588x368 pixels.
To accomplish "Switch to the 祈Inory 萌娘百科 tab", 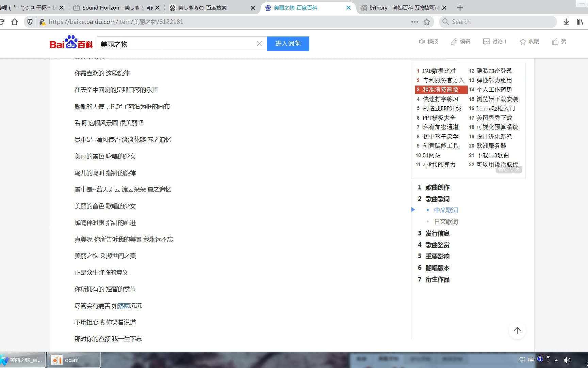I will point(402,7).
